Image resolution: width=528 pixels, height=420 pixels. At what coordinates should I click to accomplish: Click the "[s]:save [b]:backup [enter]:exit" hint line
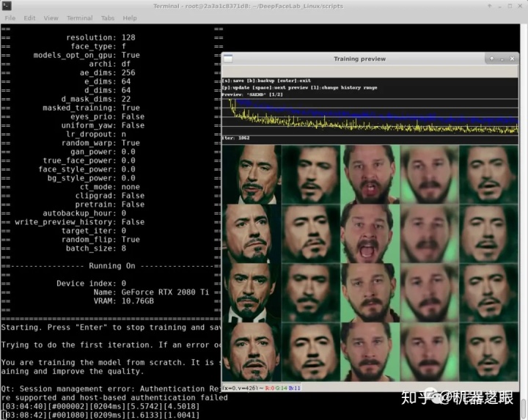point(266,81)
